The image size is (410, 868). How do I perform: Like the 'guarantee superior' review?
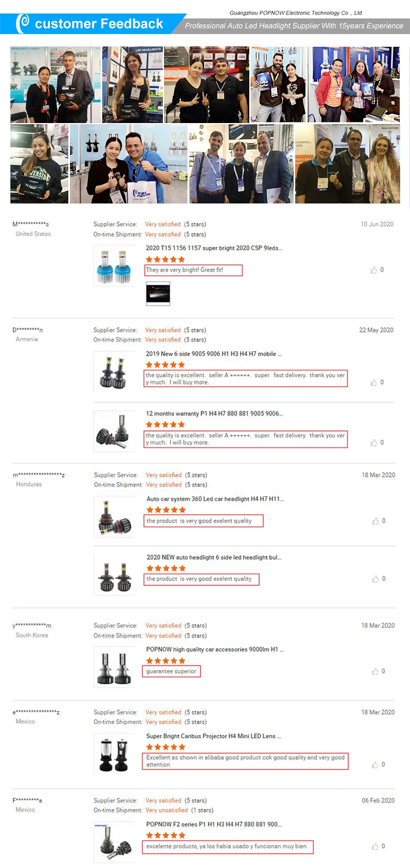coord(375,672)
